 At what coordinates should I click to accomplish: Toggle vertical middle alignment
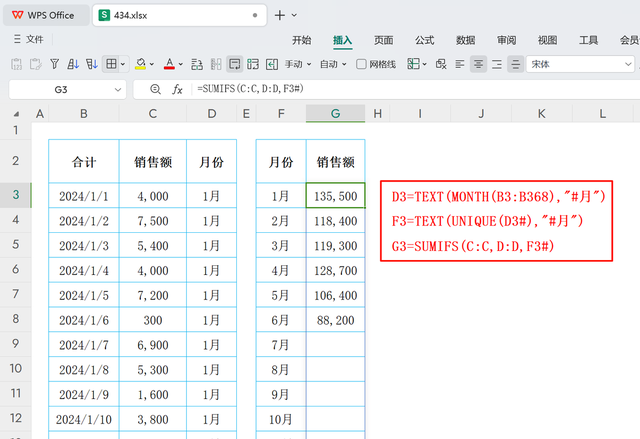click(x=516, y=64)
